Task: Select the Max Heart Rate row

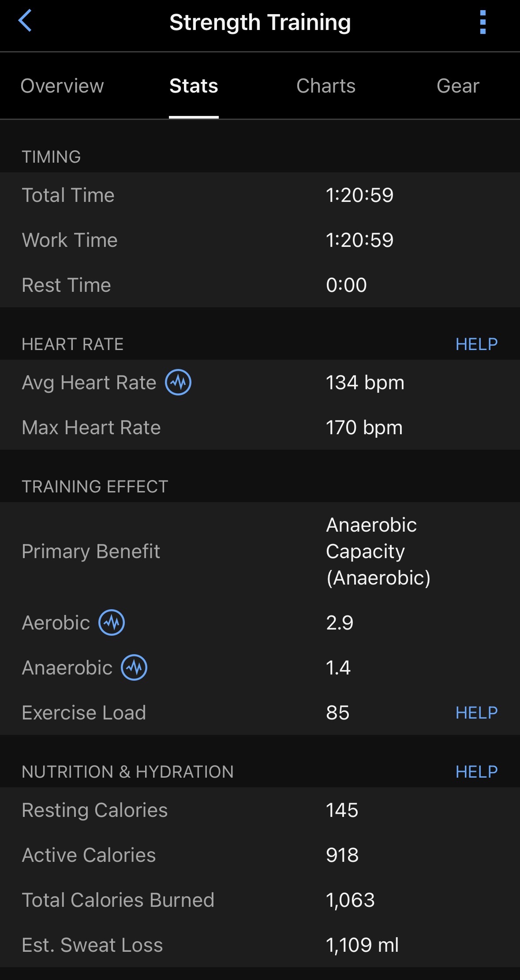Action: click(x=260, y=428)
